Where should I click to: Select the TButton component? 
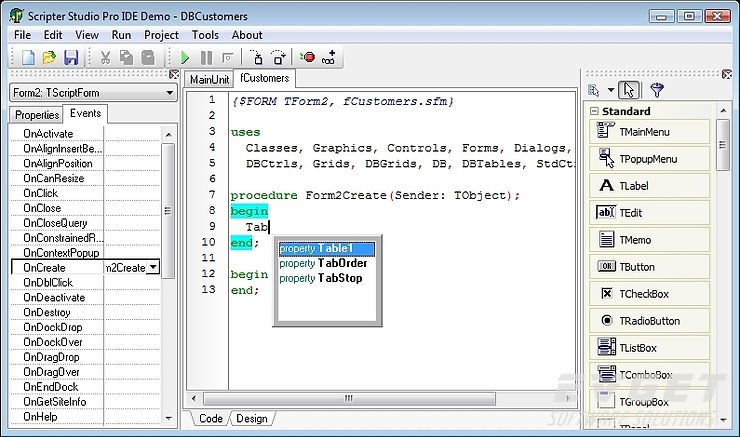tap(649, 267)
